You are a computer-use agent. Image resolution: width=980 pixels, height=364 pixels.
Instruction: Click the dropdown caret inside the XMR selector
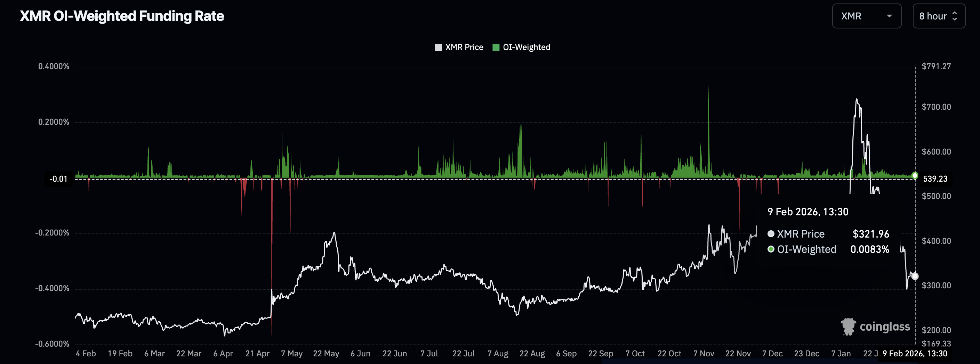890,16
